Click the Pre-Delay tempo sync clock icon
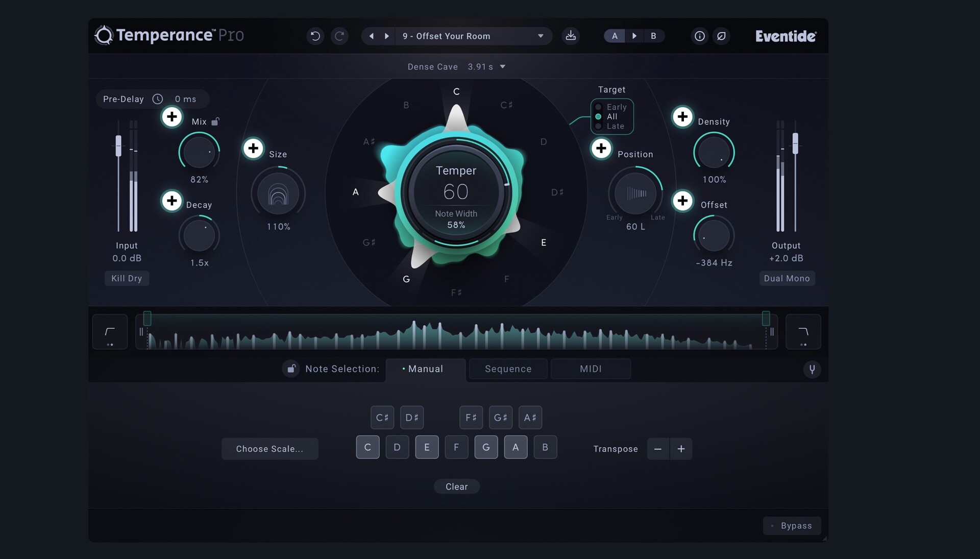 click(158, 99)
